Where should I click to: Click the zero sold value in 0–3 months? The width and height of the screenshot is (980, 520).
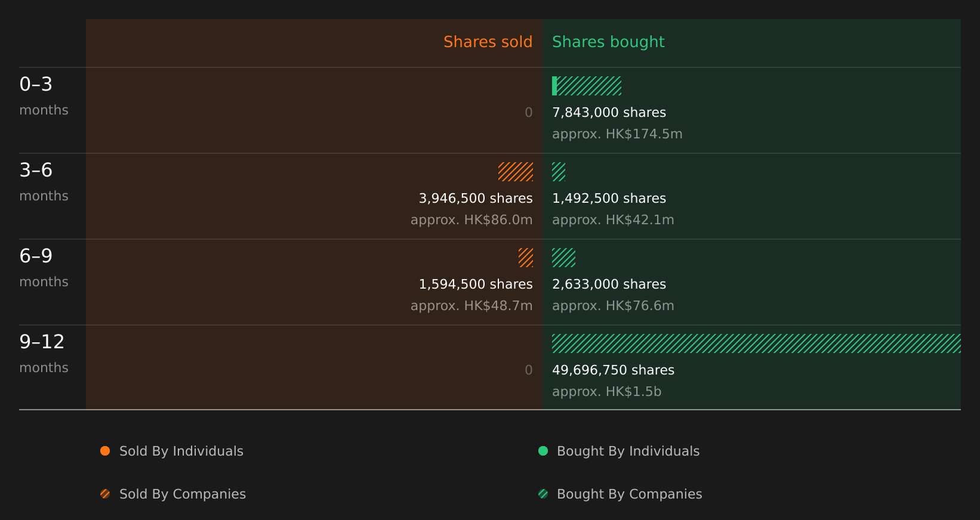529,113
